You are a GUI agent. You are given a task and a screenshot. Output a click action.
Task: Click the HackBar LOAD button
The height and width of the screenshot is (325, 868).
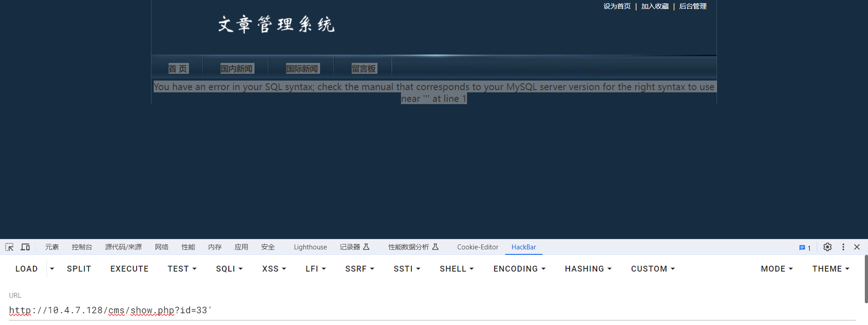tap(27, 269)
